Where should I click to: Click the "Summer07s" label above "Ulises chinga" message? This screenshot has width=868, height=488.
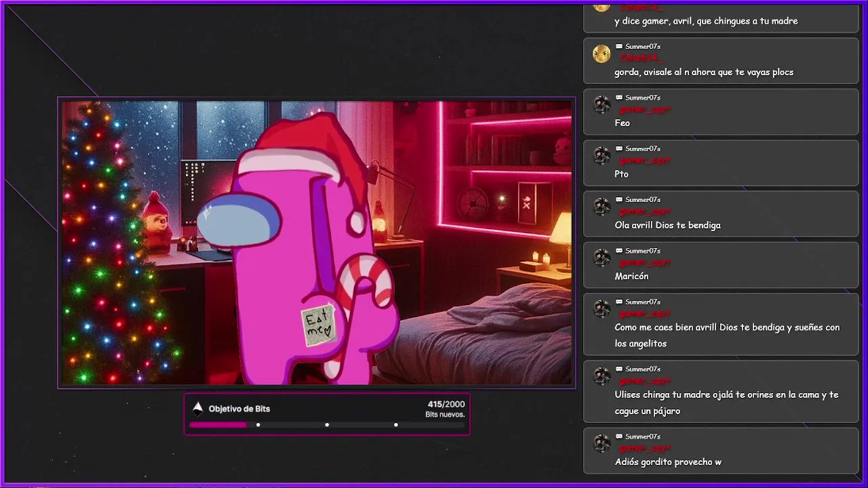643,369
